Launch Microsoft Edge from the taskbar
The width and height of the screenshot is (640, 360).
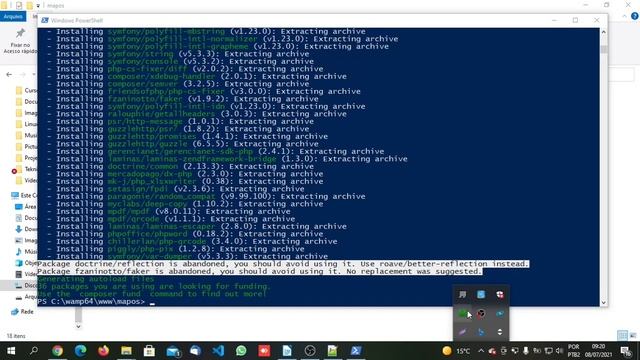[x=80, y=351]
